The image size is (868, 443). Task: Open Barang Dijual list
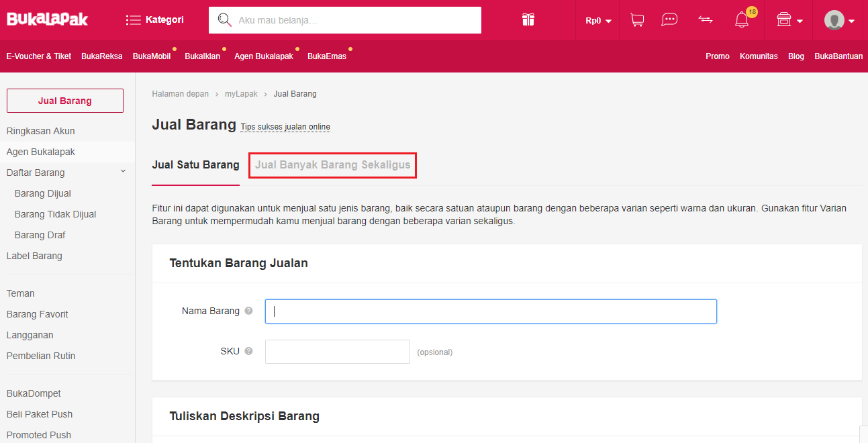coord(43,193)
